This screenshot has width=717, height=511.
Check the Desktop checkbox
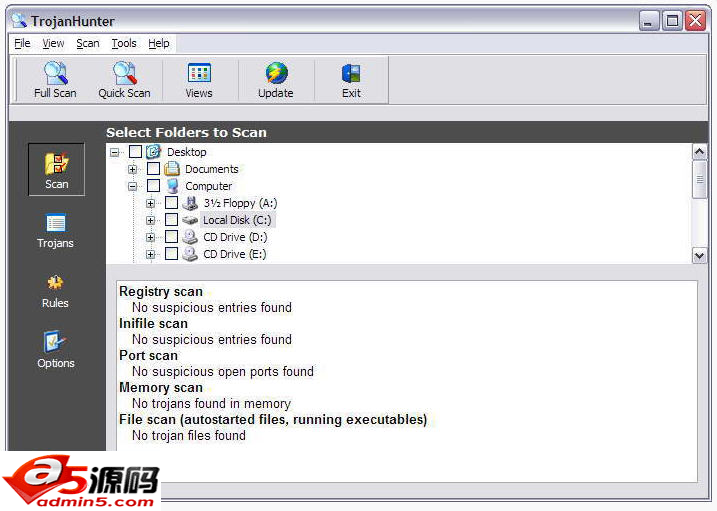[135, 152]
